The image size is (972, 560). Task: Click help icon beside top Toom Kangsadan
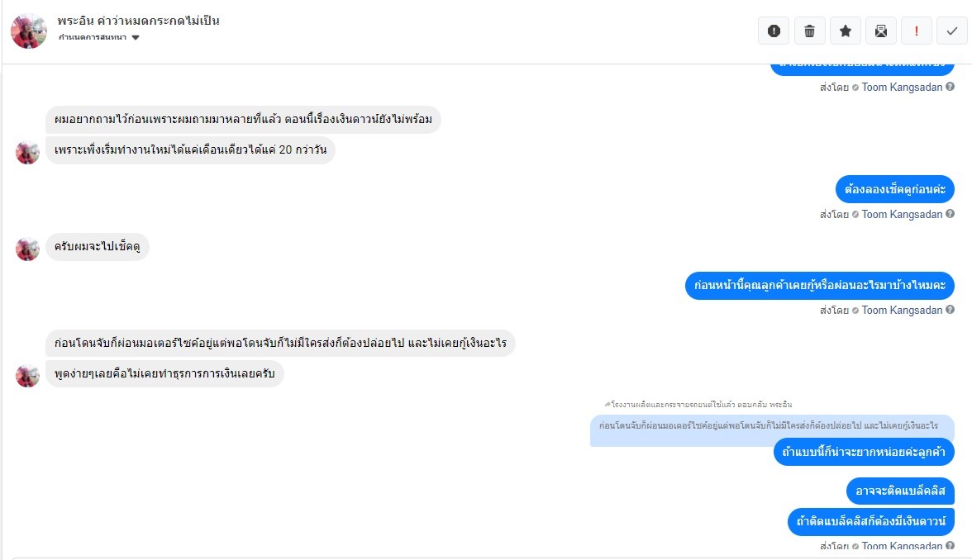click(x=951, y=88)
